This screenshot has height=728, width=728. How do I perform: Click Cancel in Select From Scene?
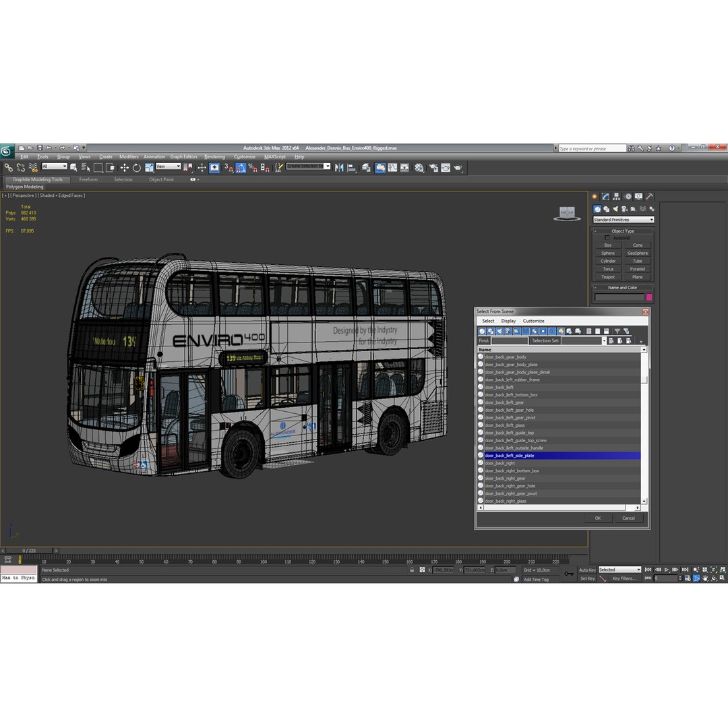tap(628, 518)
